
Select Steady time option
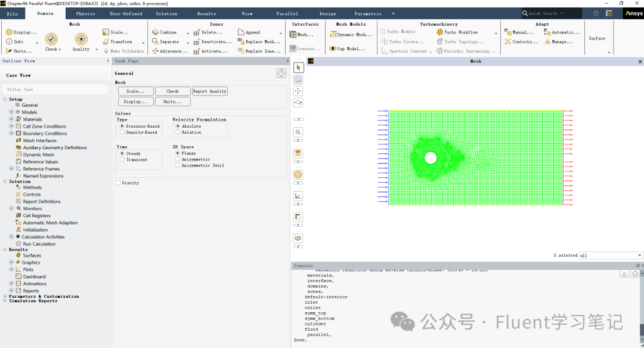tap(122, 153)
